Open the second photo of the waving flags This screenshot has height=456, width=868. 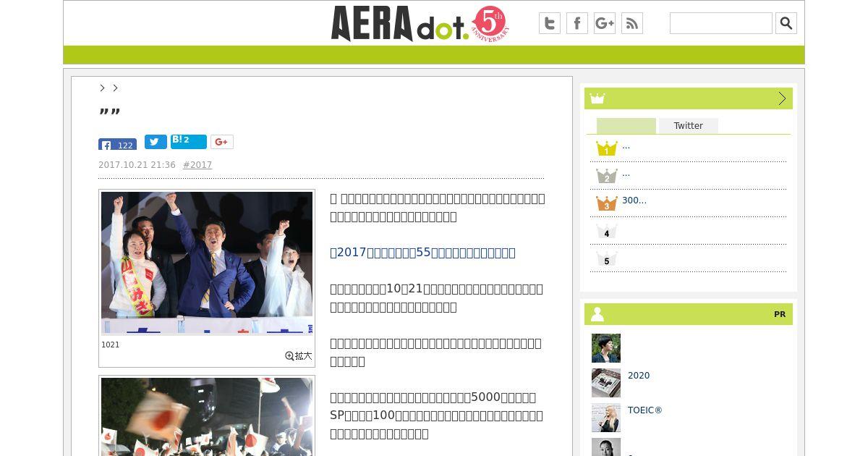click(x=207, y=417)
